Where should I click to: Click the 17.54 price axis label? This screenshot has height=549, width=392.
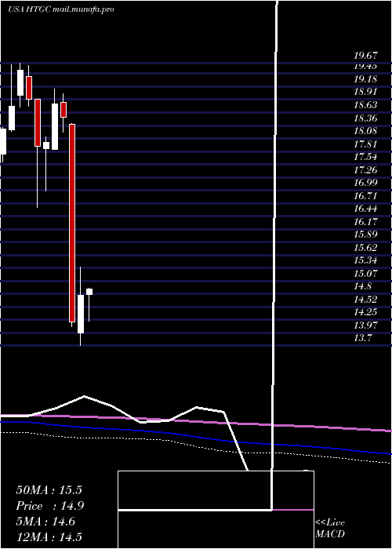click(365, 157)
